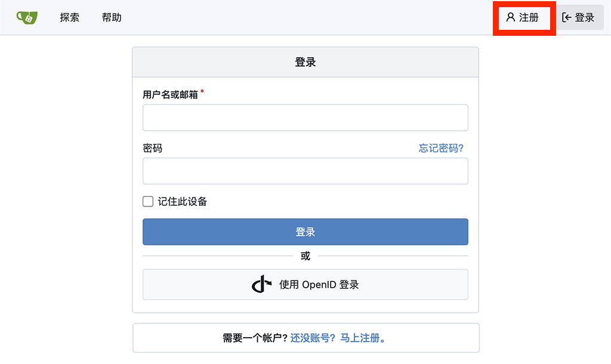This screenshot has width=611, height=364.
Task: Click the top-right 登录 button
Action: (x=580, y=17)
